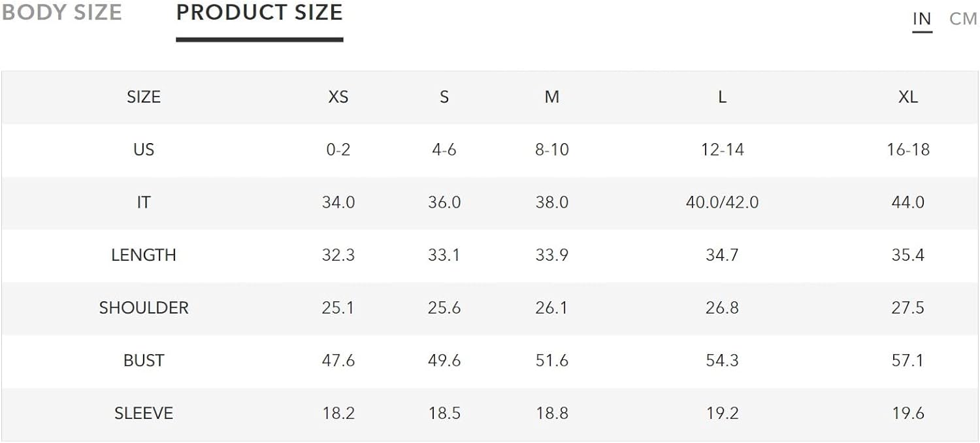Click the US 0-2 cell
The image size is (980, 443).
pos(338,150)
